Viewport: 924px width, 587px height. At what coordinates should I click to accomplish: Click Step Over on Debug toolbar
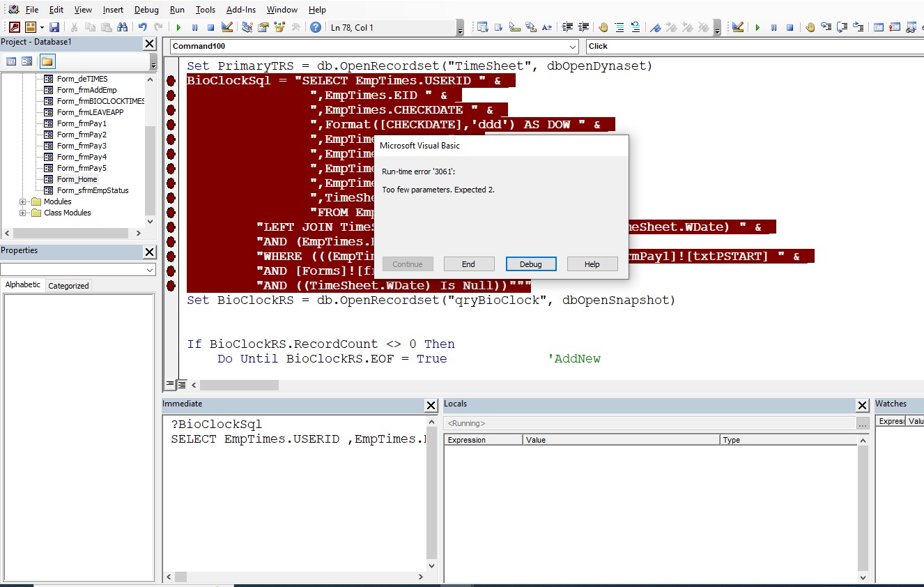pos(842,27)
